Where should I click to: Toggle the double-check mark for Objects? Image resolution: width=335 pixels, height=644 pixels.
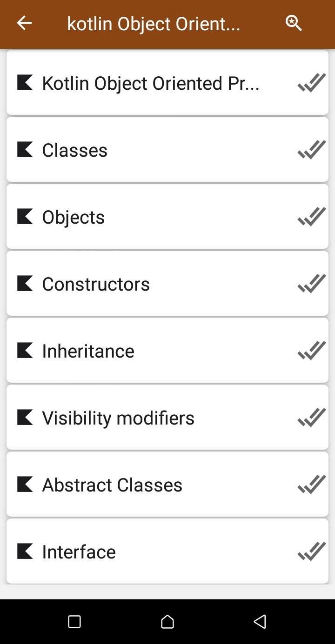pos(311,217)
